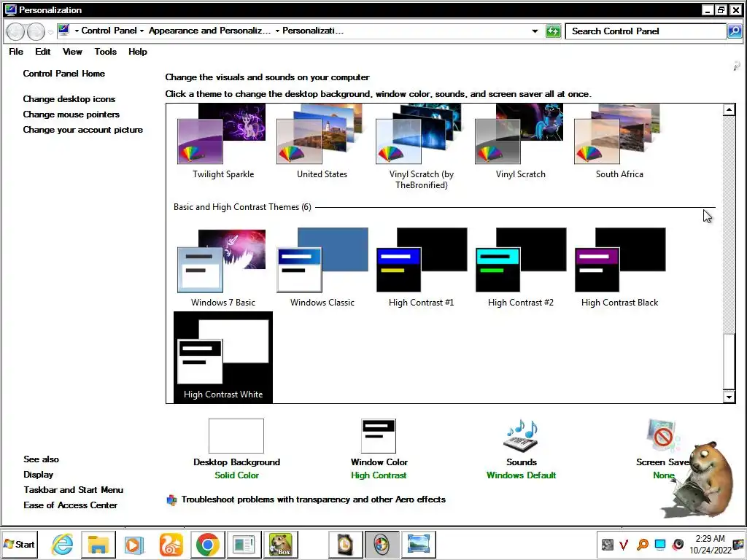Click theme list scroll up arrow
Image resolution: width=747 pixels, height=560 pixels.
pyautogui.click(x=729, y=110)
